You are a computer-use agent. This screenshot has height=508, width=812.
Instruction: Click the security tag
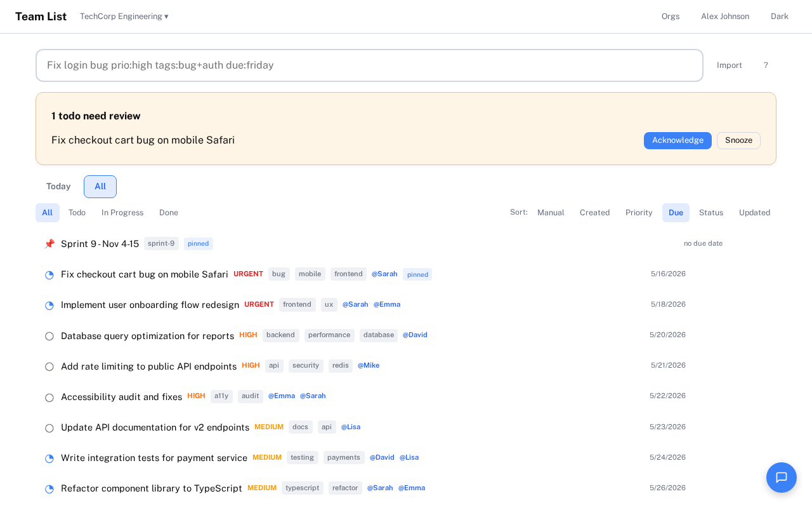pyautogui.click(x=306, y=366)
